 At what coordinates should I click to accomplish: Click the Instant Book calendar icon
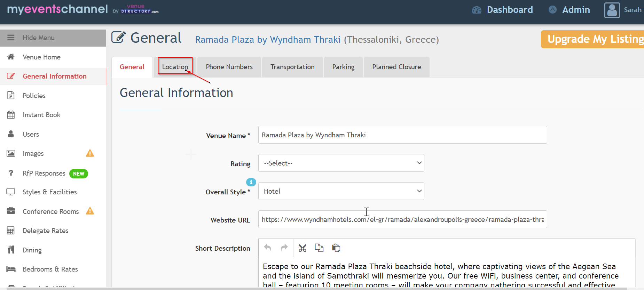[x=11, y=114]
